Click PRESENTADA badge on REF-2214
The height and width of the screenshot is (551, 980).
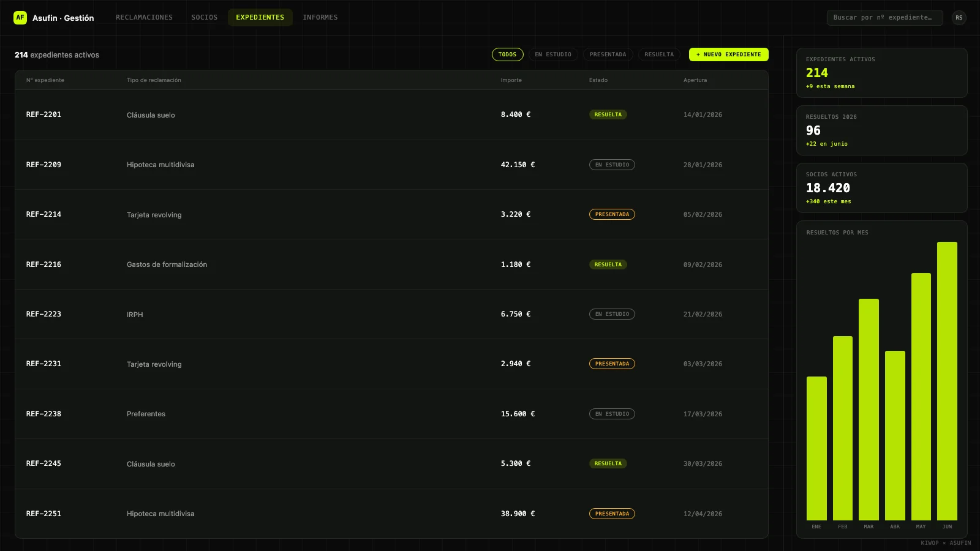(612, 214)
